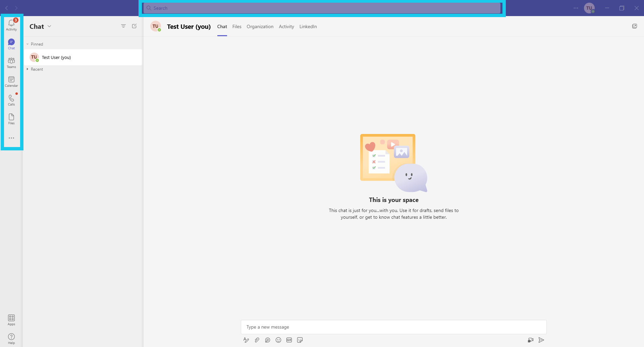This screenshot has height=347, width=644.
Task: Open the emoji picker
Action: click(x=278, y=340)
